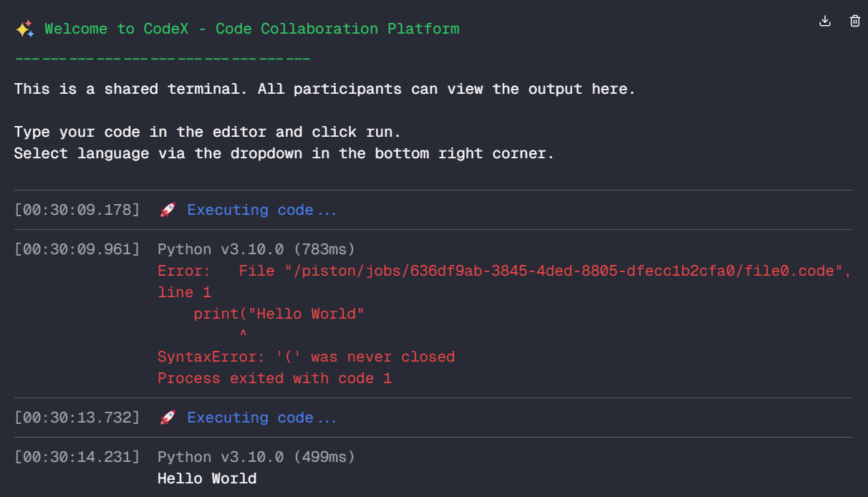
Task: Open the second 'Executing code...' entry
Action: tap(261, 417)
